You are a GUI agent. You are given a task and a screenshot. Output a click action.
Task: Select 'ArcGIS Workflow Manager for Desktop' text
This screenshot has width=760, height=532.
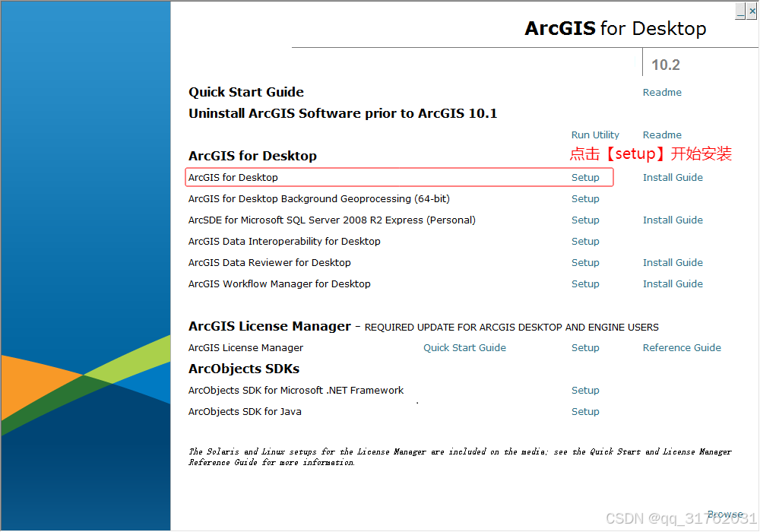[279, 284]
